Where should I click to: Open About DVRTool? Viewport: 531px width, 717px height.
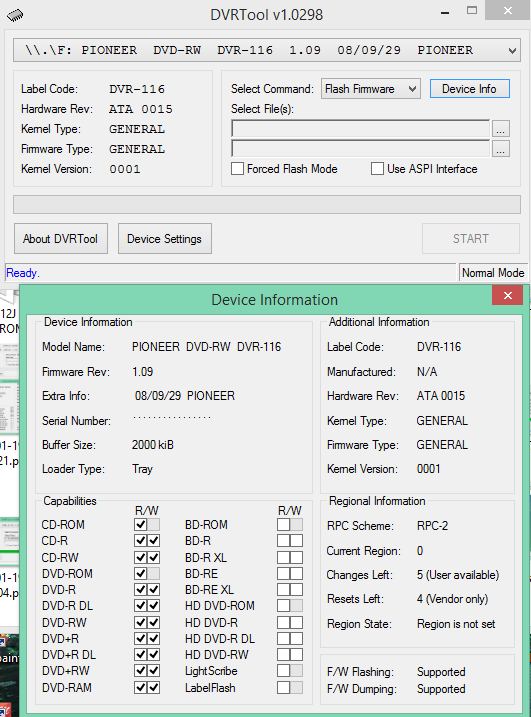[x=61, y=239]
